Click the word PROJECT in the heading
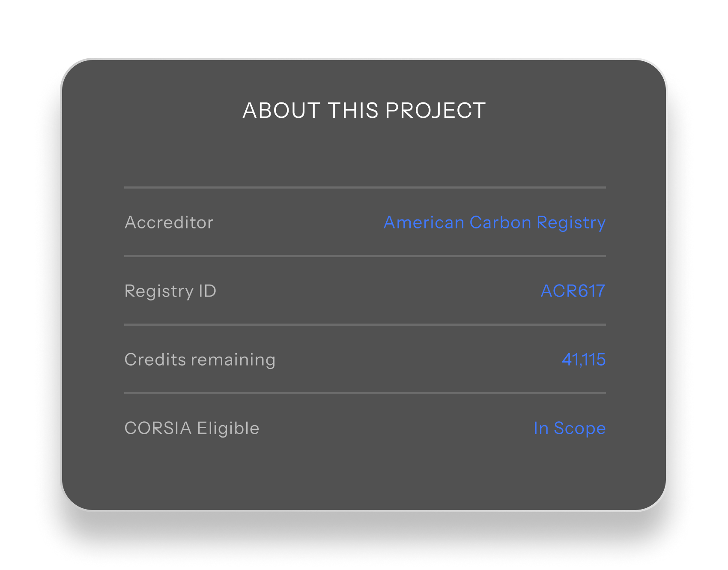This screenshot has height=570, width=728. (x=436, y=111)
